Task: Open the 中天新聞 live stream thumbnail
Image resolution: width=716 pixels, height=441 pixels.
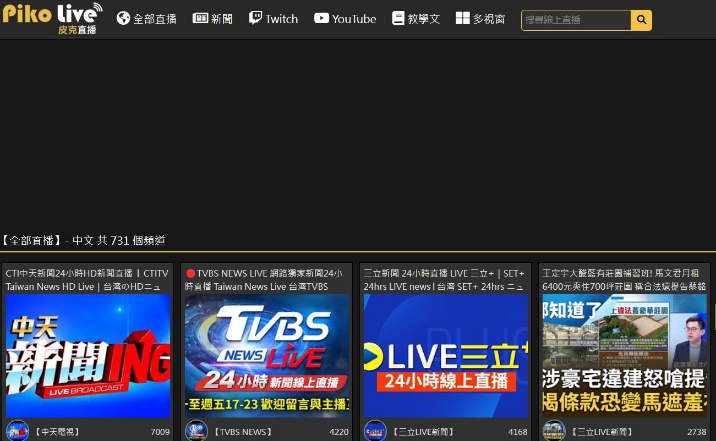Action: click(x=88, y=355)
